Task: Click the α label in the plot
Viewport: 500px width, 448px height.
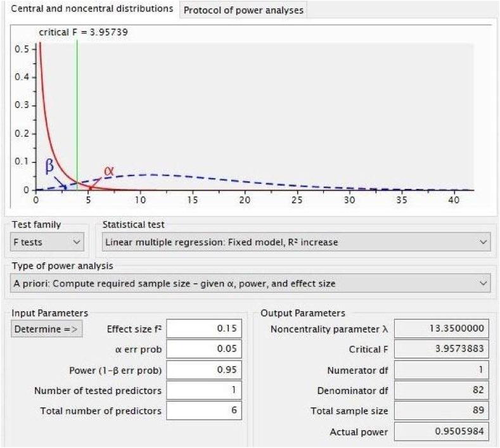Action: (109, 170)
